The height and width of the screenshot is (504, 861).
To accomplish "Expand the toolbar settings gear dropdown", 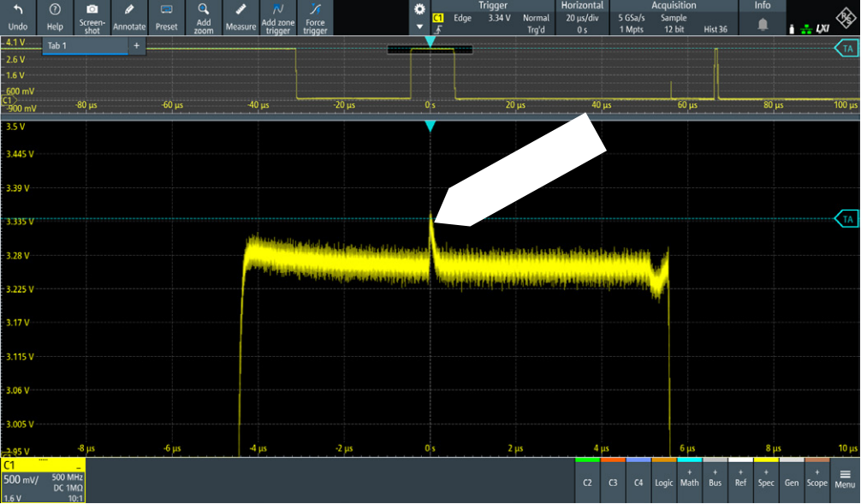I will [x=419, y=16].
